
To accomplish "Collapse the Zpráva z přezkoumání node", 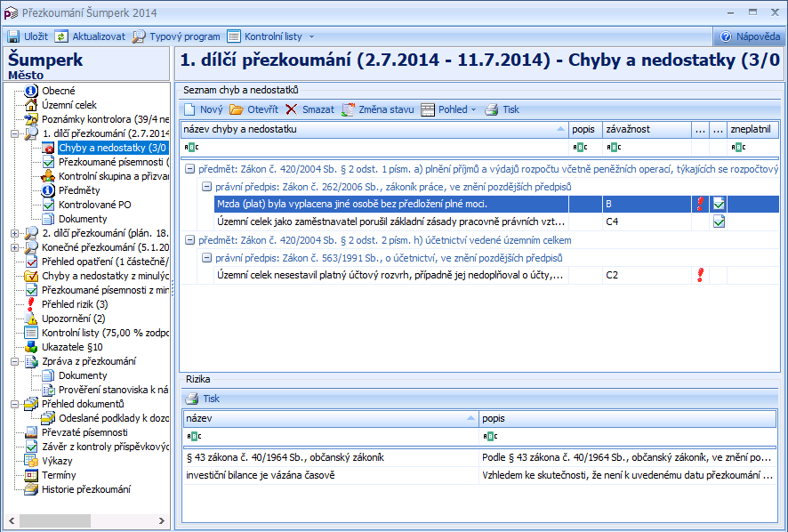I will click(14, 361).
